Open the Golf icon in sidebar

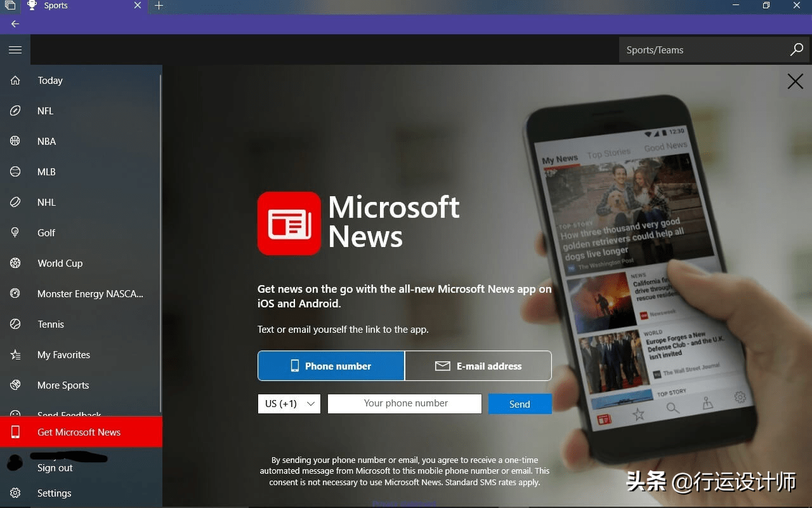tap(15, 233)
